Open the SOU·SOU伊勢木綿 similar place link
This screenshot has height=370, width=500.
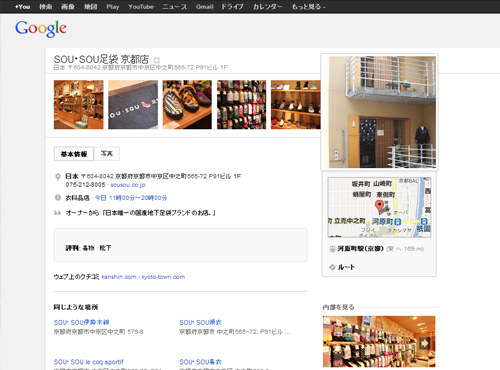(81, 322)
